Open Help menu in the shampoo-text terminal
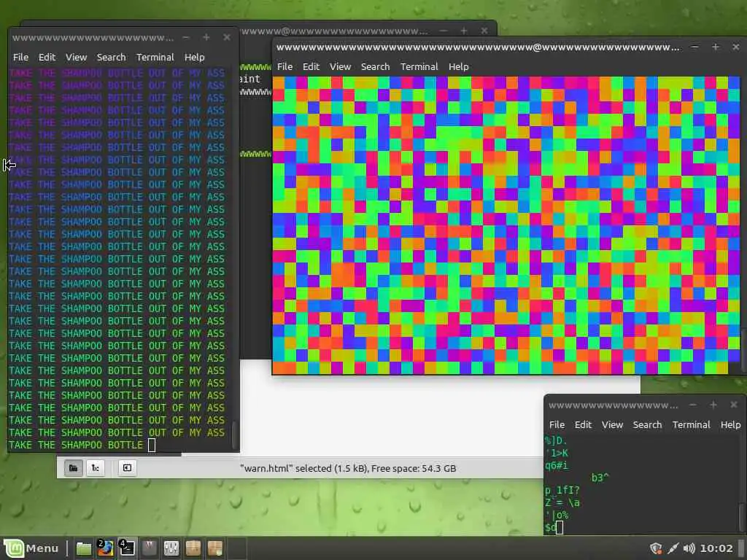 pyautogui.click(x=194, y=57)
